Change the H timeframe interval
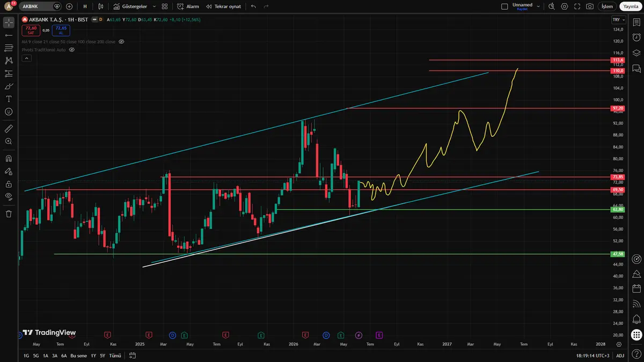This screenshot has width=644, height=362. click(x=85, y=6)
